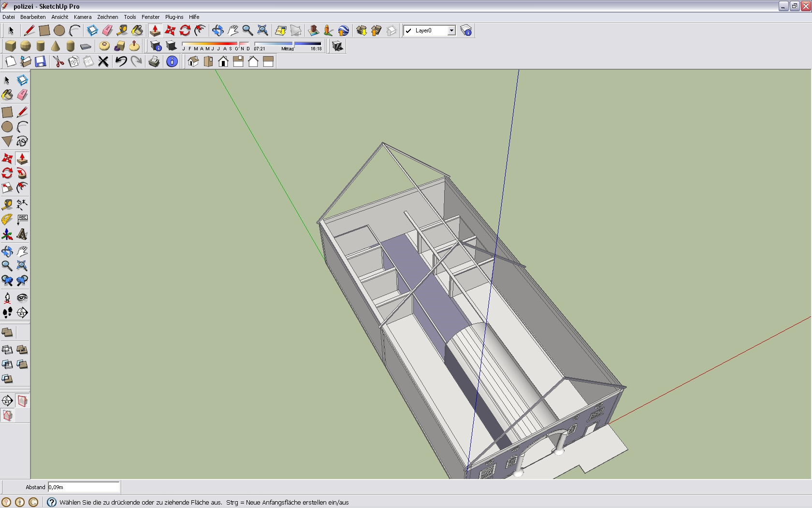
Task: Go to the Next camera view
Action: 22,281
